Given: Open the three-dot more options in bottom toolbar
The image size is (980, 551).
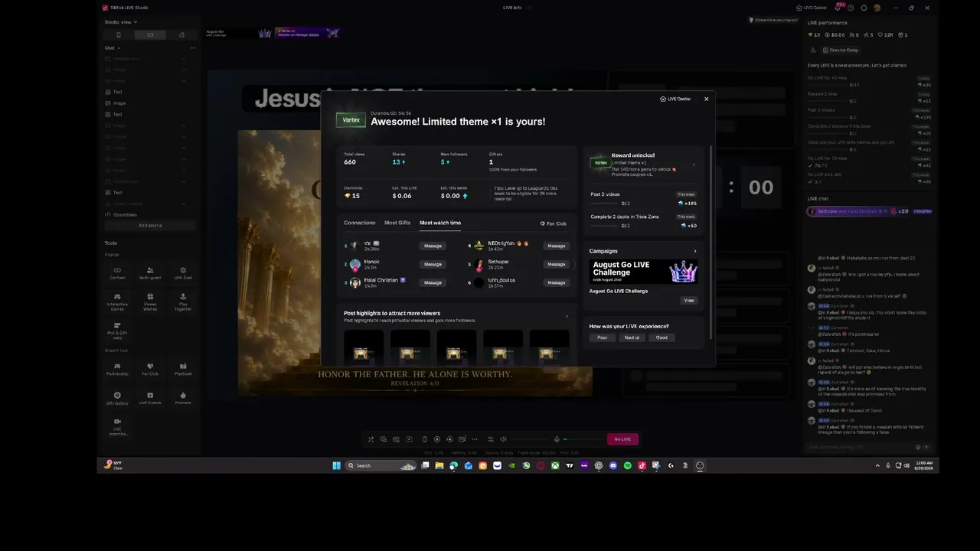Looking at the screenshot, I should pyautogui.click(x=474, y=439).
